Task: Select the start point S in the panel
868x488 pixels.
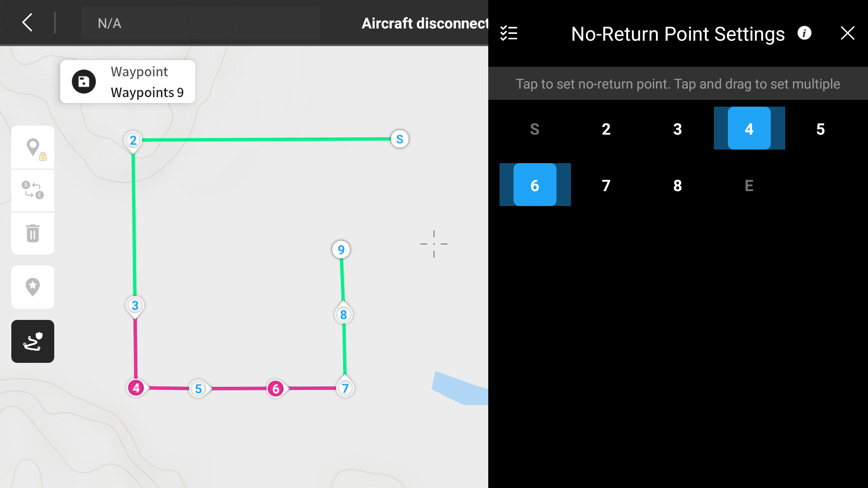Action: click(535, 128)
